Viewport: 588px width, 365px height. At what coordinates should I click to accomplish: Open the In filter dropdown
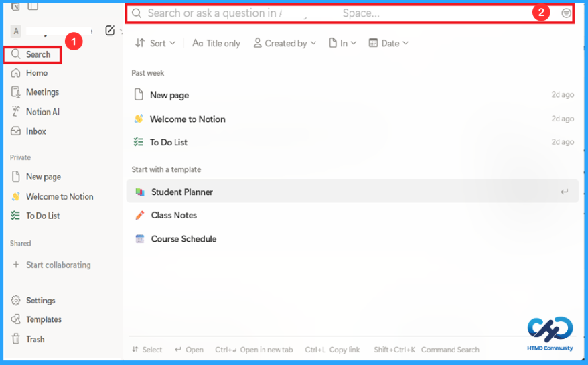point(343,43)
